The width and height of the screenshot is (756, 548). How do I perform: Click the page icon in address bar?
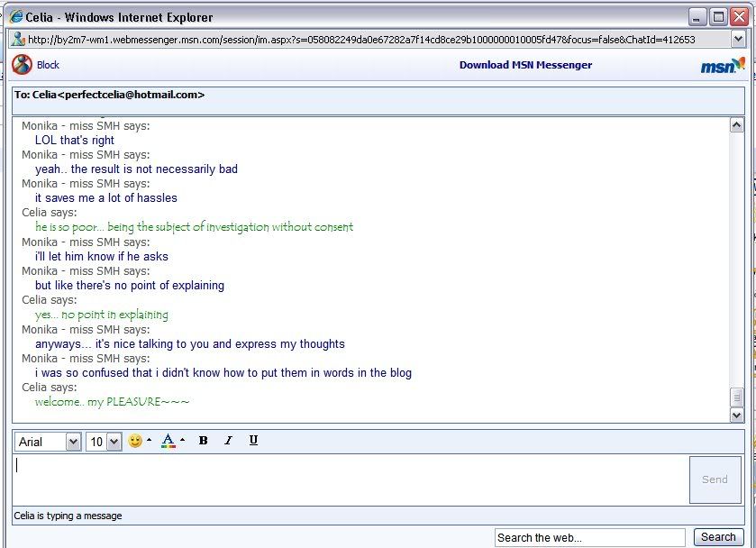point(18,40)
